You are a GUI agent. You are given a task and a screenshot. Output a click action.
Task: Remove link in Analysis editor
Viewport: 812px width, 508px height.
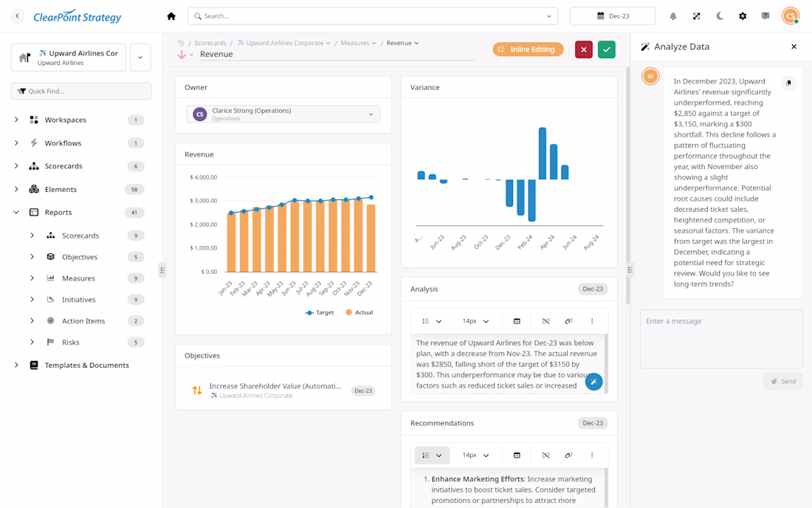546,321
